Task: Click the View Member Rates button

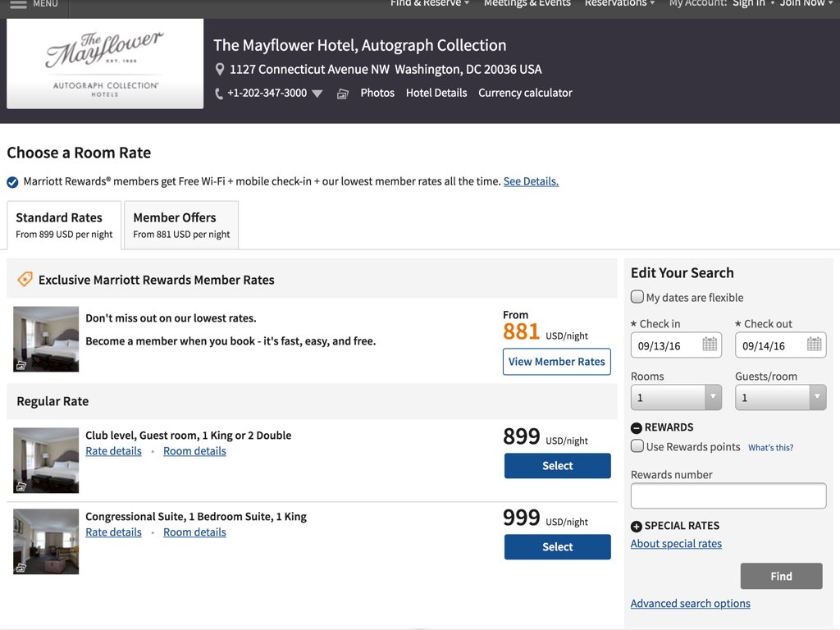Action: pos(557,362)
